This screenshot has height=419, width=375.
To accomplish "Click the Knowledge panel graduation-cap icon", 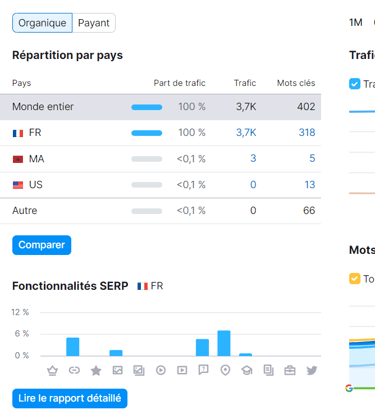I will (x=247, y=370).
